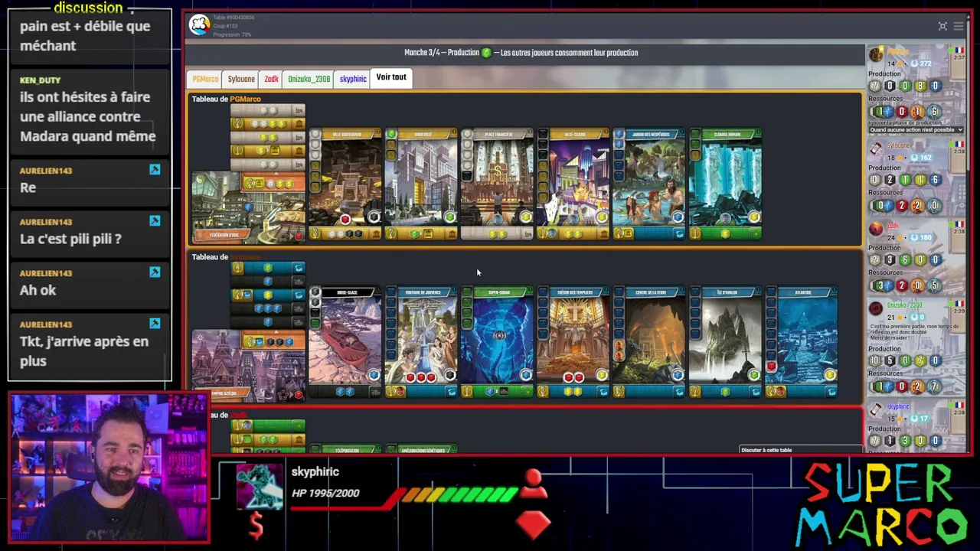Open the 'Quand aucune action n'est possible' dropdown
Image resolution: width=980 pixels, height=551 pixels.
click(x=915, y=129)
